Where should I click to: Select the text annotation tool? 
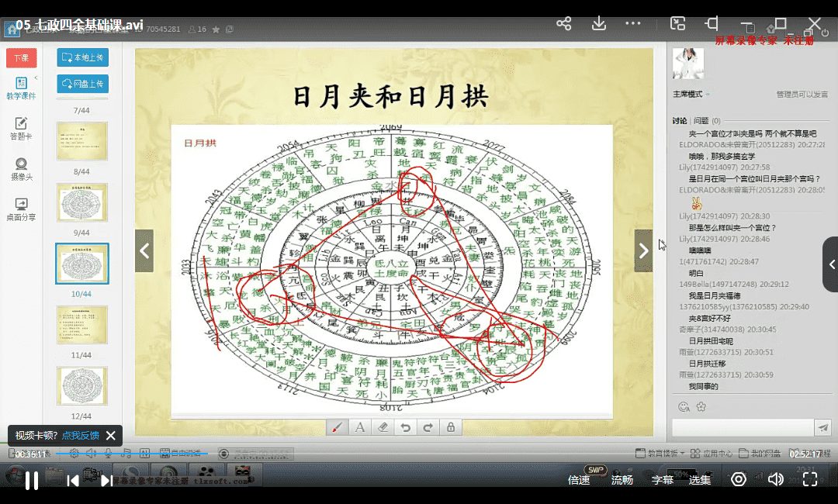point(360,427)
